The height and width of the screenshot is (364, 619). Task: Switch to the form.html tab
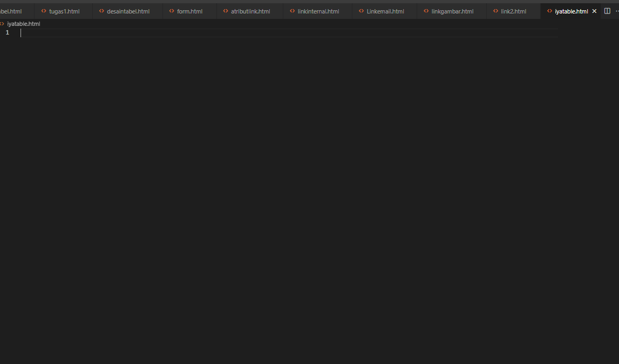pyautogui.click(x=189, y=10)
